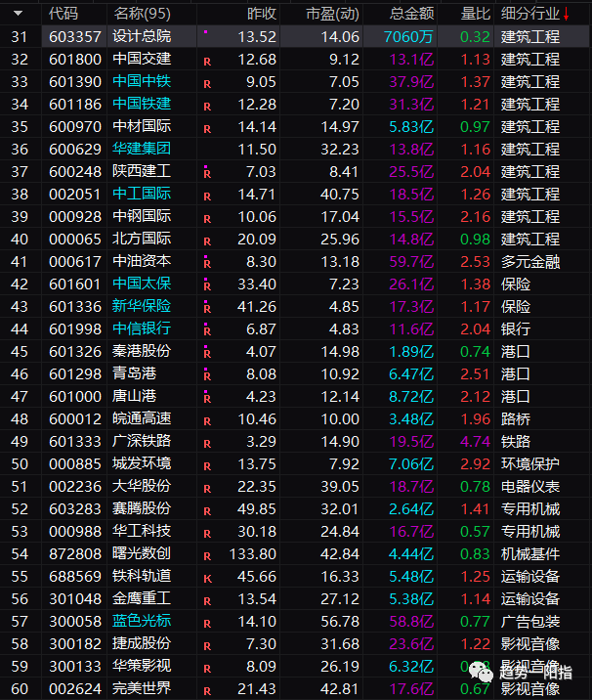Select row number 53
This screenshot has height=700, width=592.
(20, 532)
